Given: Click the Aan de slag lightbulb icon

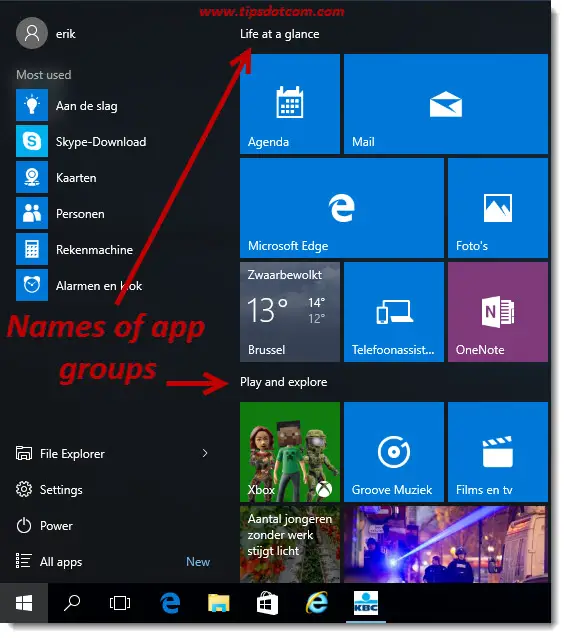Looking at the screenshot, I should 32,105.
